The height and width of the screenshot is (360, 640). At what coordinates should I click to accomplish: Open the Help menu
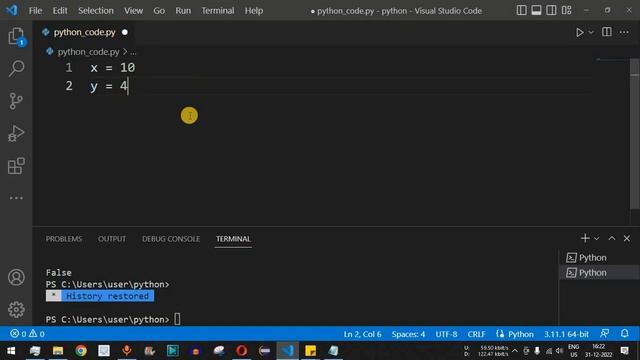(x=253, y=11)
